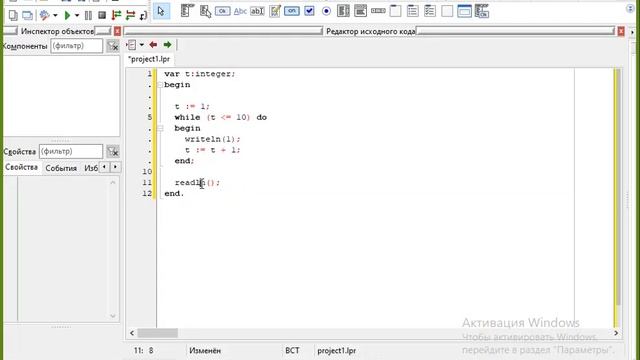Screen dimensions: 640x360
Task: Pick the TPopupMenu component
Action: pyautogui.click(x=205, y=11)
